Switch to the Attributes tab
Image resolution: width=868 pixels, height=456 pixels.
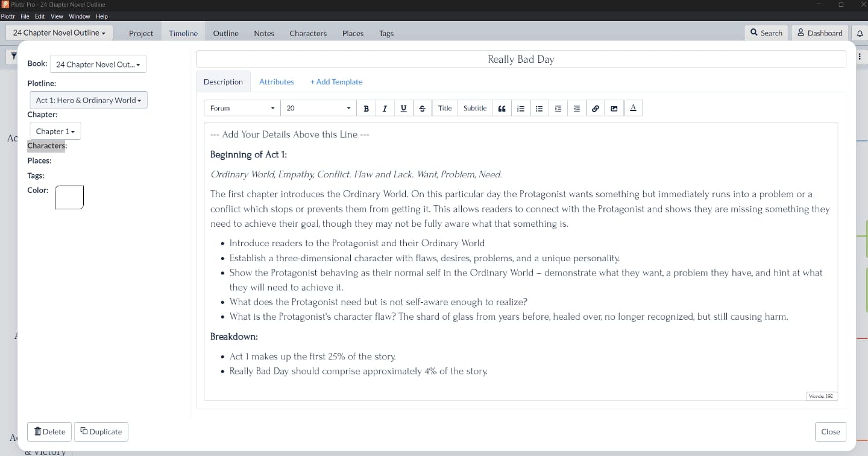point(277,81)
